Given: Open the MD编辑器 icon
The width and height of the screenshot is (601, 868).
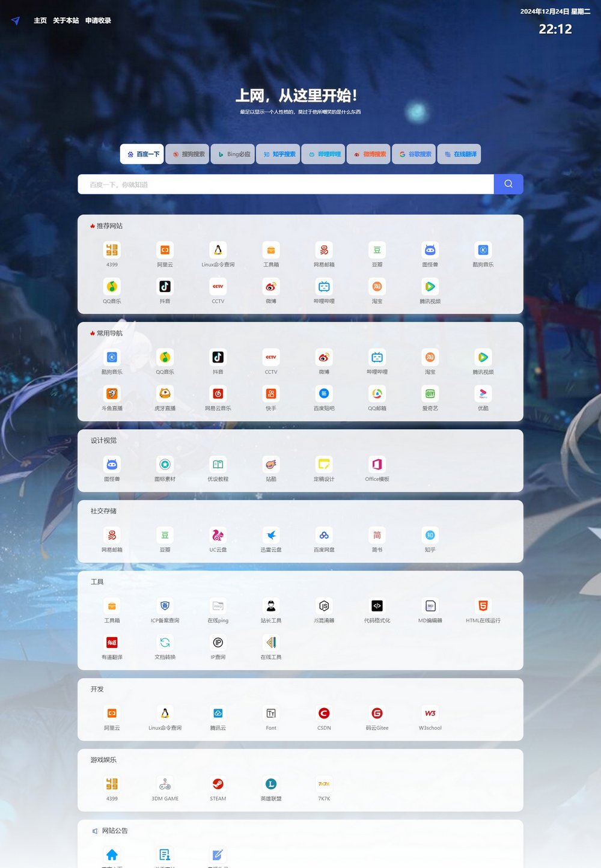Looking at the screenshot, I should [430, 606].
